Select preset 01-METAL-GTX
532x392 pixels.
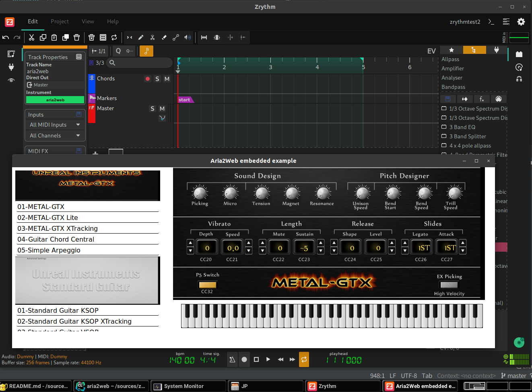click(x=87, y=207)
